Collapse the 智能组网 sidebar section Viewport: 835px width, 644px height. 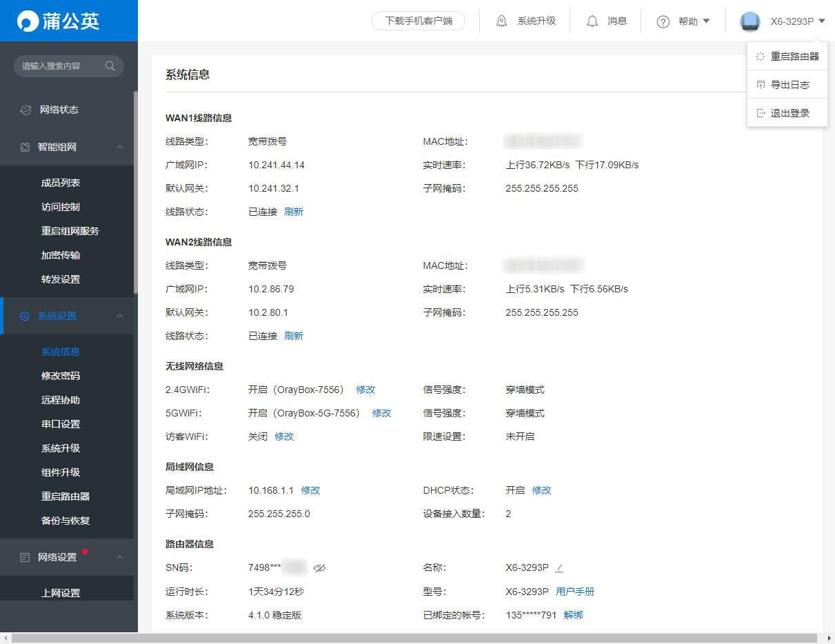(x=120, y=147)
